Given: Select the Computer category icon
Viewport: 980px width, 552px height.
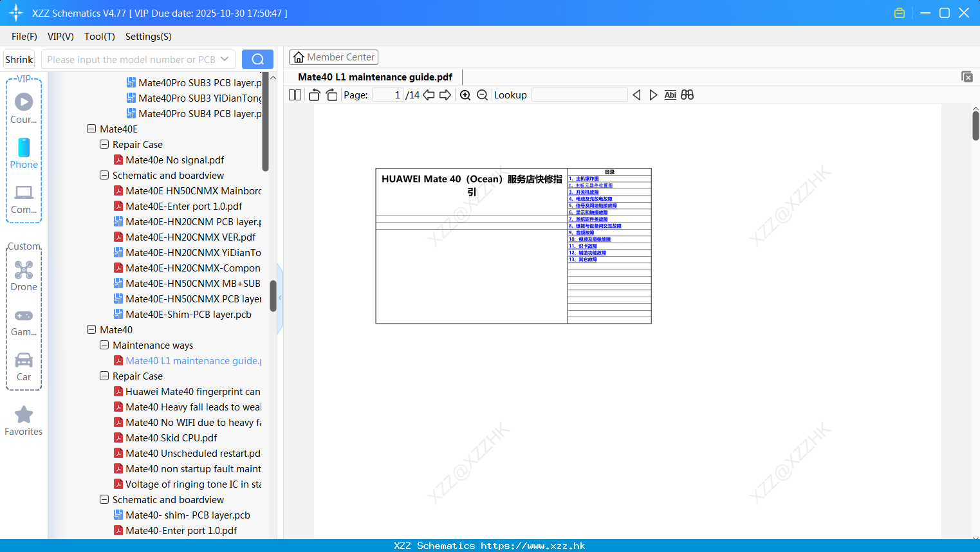Looking at the screenshot, I should tap(24, 199).
